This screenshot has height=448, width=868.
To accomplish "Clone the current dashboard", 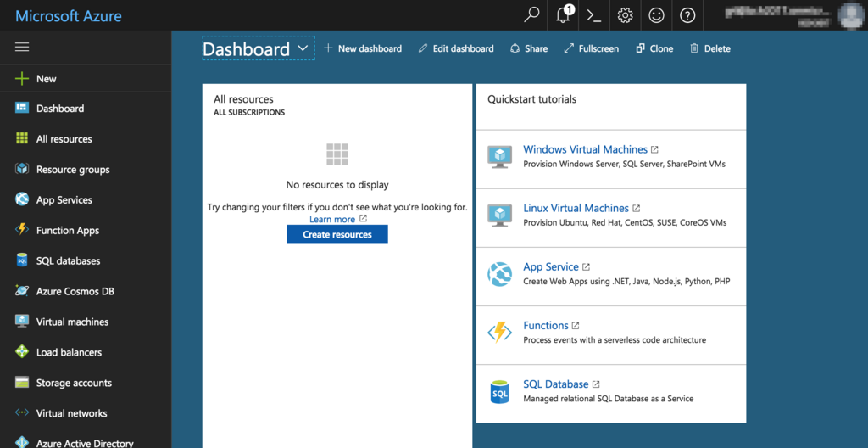I will coord(655,48).
